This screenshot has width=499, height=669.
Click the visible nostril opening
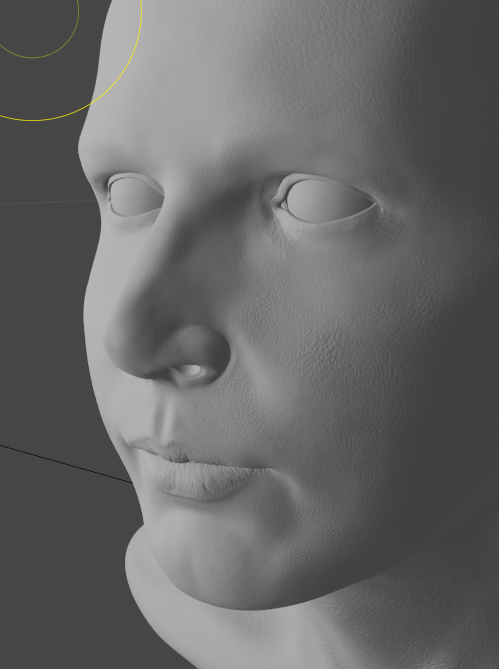[190, 370]
